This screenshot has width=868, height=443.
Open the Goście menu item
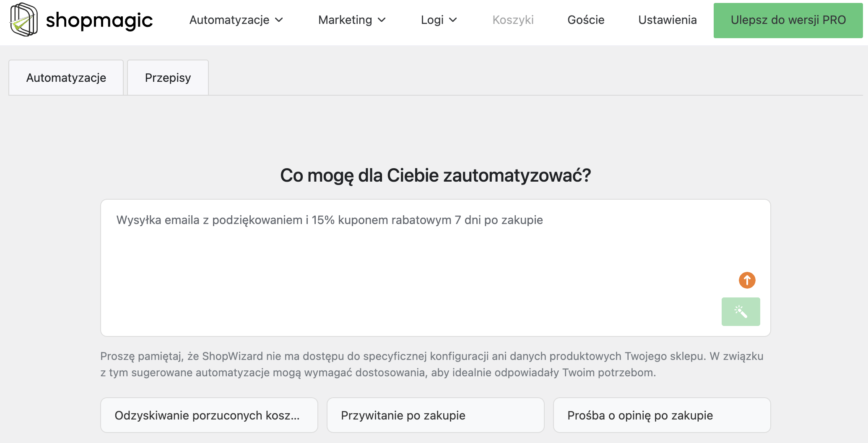point(585,20)
